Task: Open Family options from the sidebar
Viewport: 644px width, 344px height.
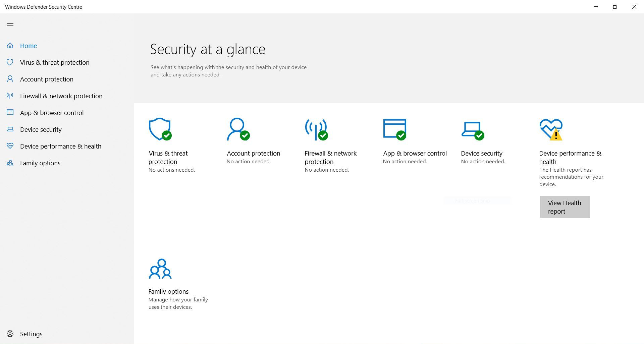Action: [40, 163]
